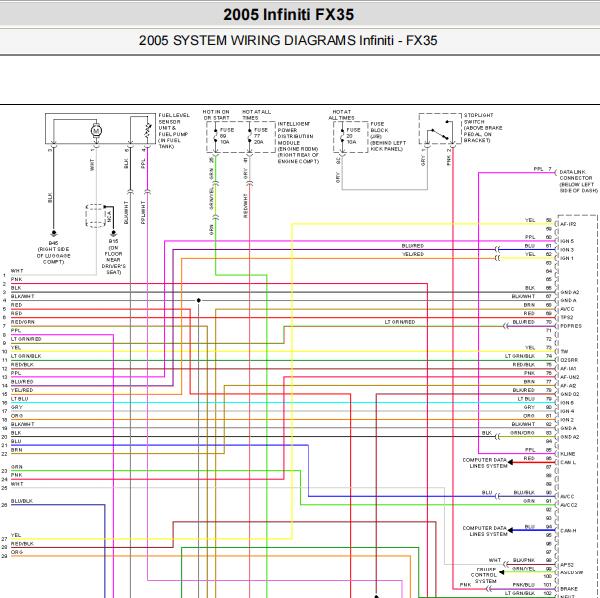This screenshot has height=598, width=600.
Task: Click the 'AVCC2' terminal label
Action: (x=569, y=505)
